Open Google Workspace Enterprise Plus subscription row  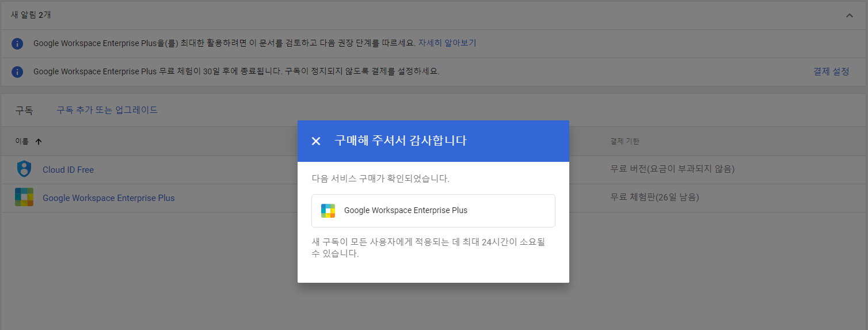coord(108,198)
